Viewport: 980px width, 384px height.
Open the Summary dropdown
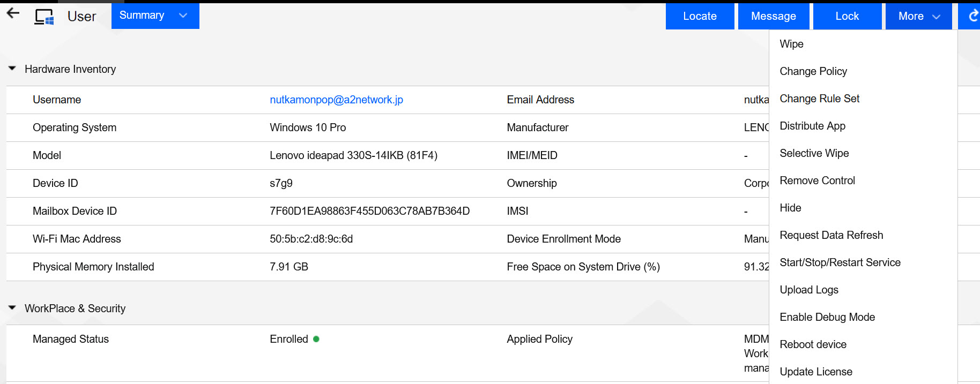click(x=155, y=16)
